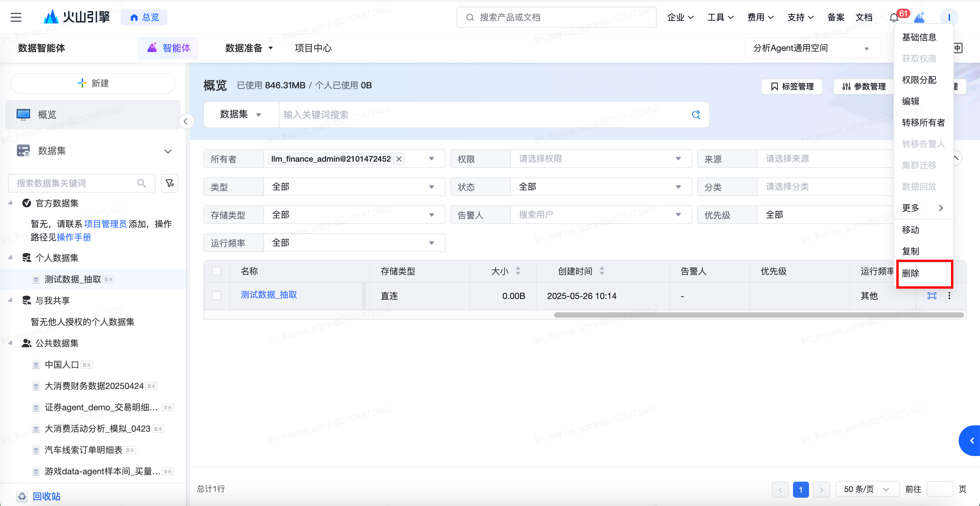Viewport: 980px width, 506px height.
Task: Open the 操作手册 link
Action: 74,237
